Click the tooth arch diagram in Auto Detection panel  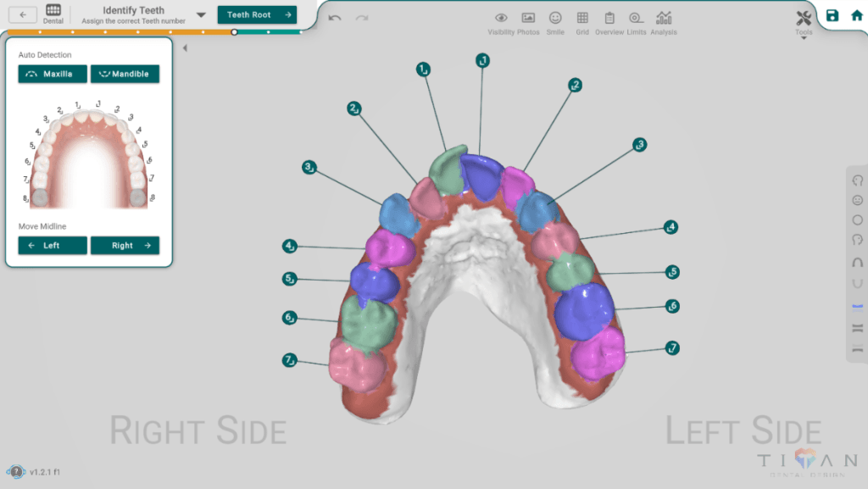pyautogui.click(x=88, y=155)
